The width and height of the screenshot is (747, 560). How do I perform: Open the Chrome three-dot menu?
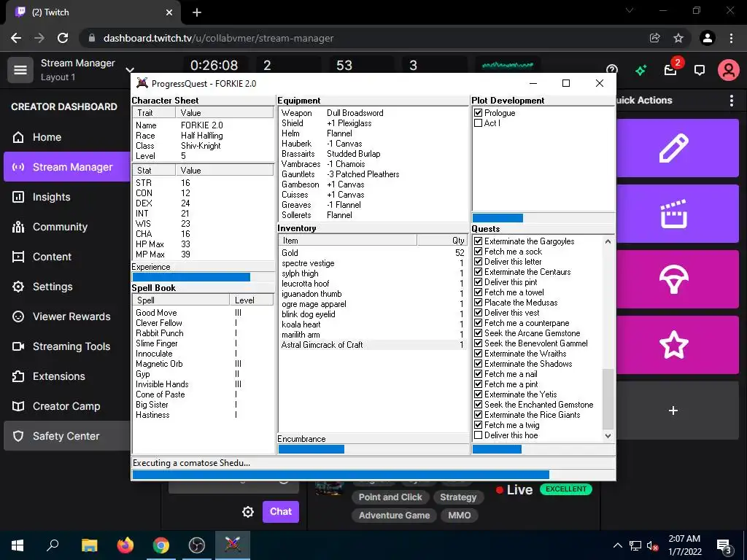(x=731, y=38)
